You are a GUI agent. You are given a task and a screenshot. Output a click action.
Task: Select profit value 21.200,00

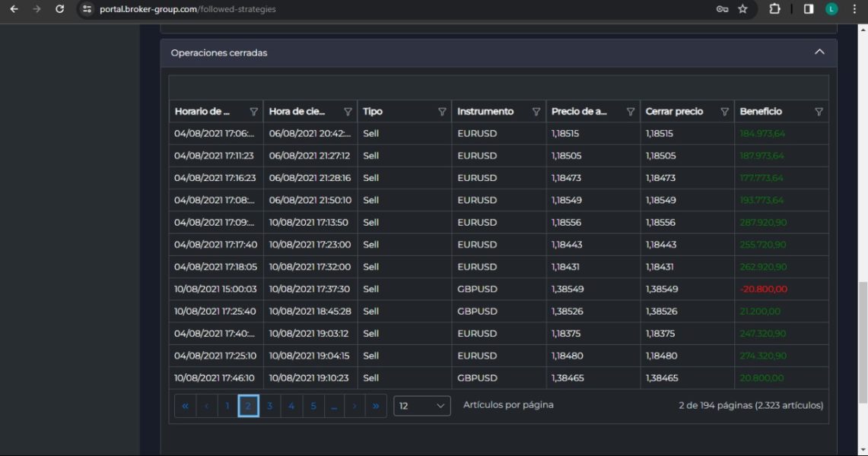760,311
